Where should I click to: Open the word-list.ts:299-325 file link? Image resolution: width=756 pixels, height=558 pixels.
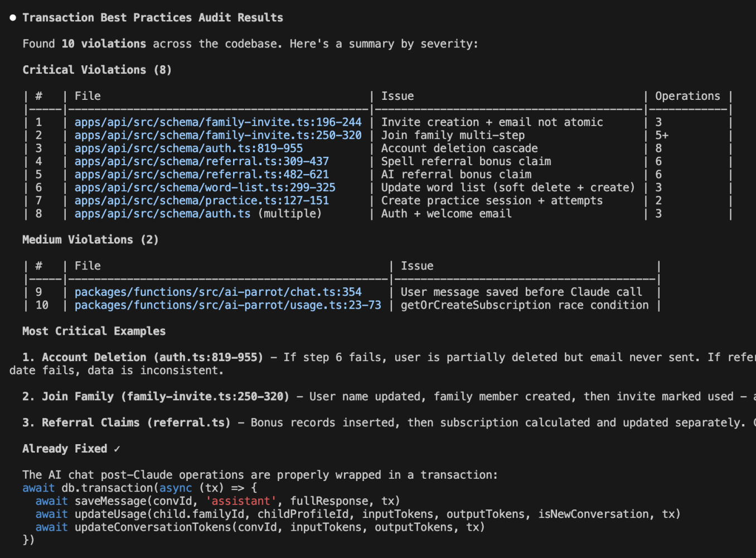[x=205, y=187]
